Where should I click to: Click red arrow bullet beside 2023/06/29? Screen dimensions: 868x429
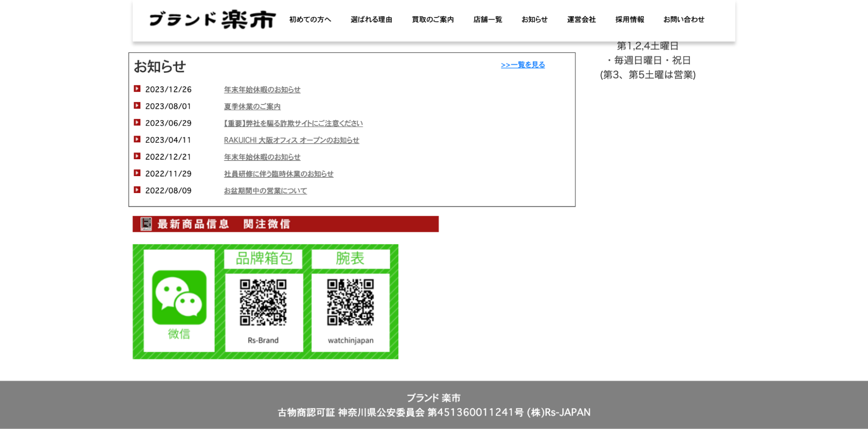[137, 123]
